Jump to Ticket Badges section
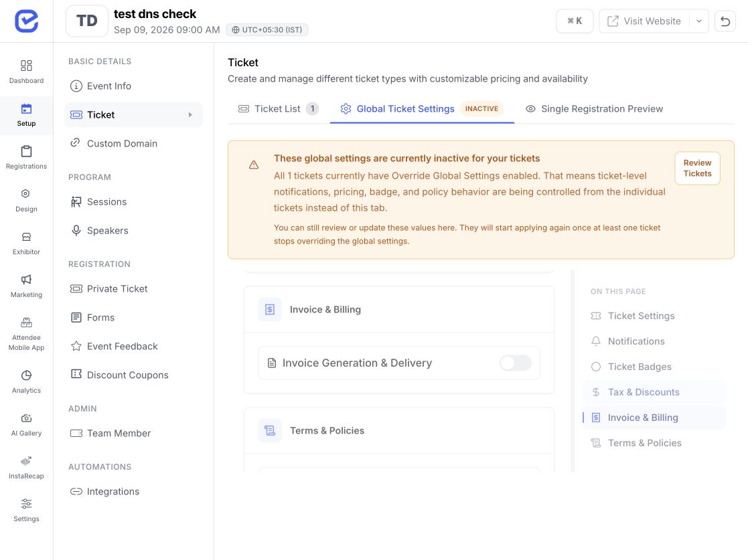The height and width of the screenshot is (560, 748). (x=654, y=367)
